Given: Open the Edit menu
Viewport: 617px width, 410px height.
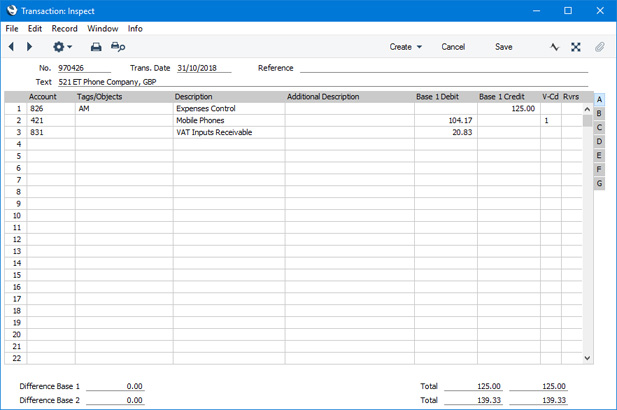Looking at the screenshot, I should [x=35, y=29].
